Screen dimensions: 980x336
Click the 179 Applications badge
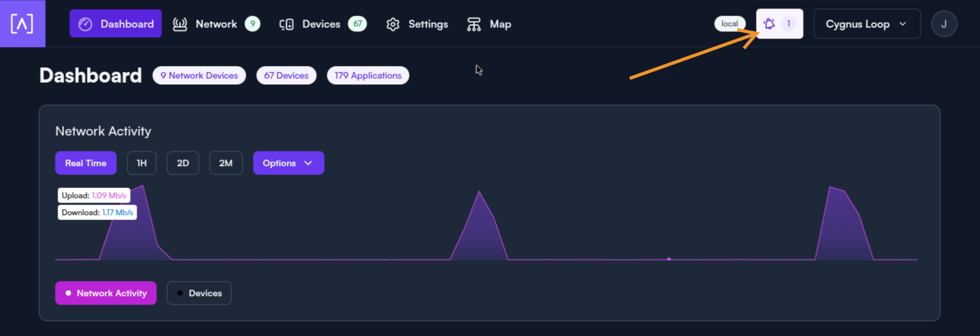[x=368, y=76]
